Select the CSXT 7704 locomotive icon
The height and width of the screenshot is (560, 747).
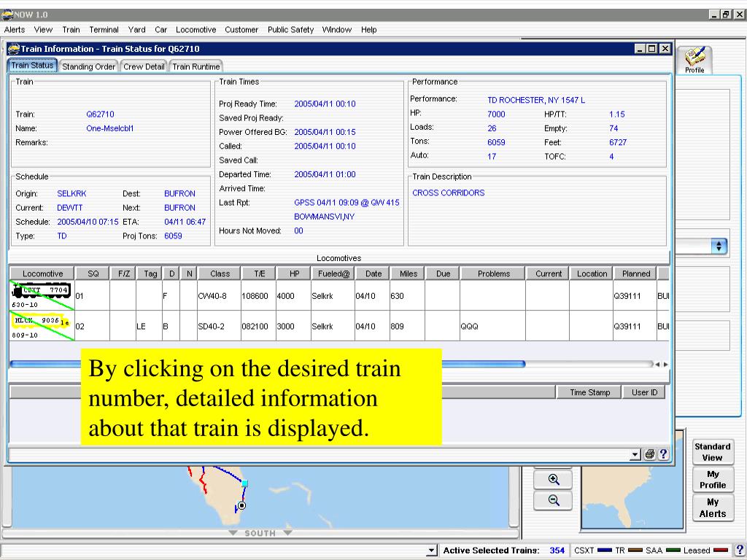(42, 291)
